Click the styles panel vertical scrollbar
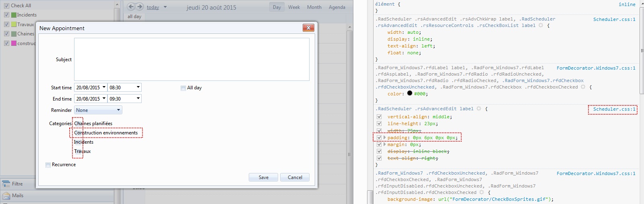Image resolution: width=644 pixels, height=204 pixels. click(642, 50)
